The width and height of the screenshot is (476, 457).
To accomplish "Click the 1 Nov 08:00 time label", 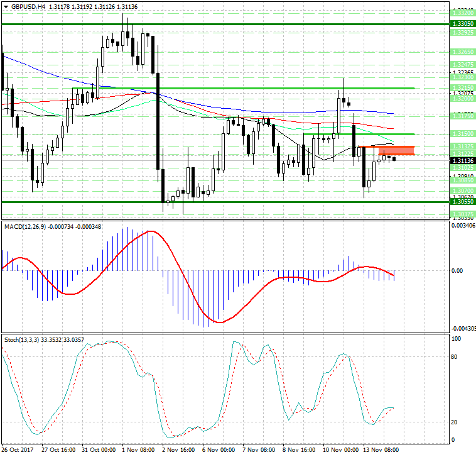I will click(x=138, y=450).
